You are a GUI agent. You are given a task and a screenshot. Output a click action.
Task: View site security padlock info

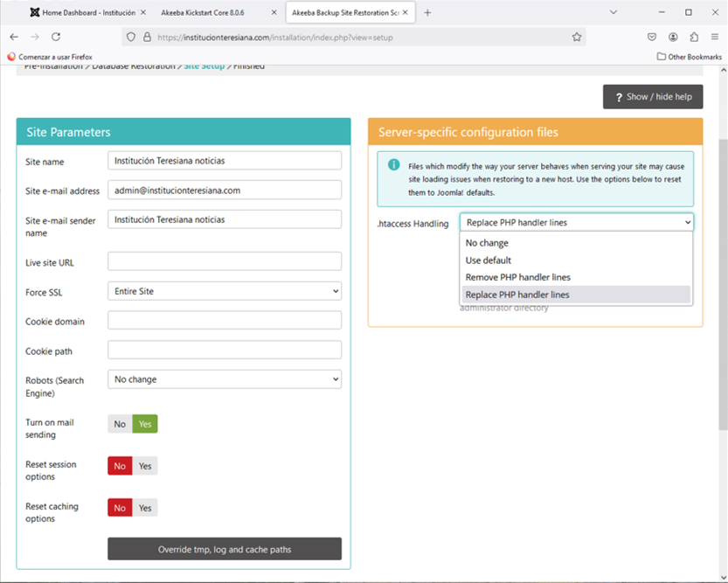[147, 37]
